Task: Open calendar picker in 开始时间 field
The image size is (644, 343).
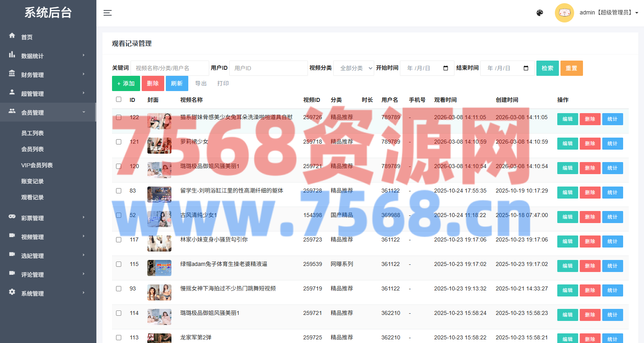Action: [445, 68]
